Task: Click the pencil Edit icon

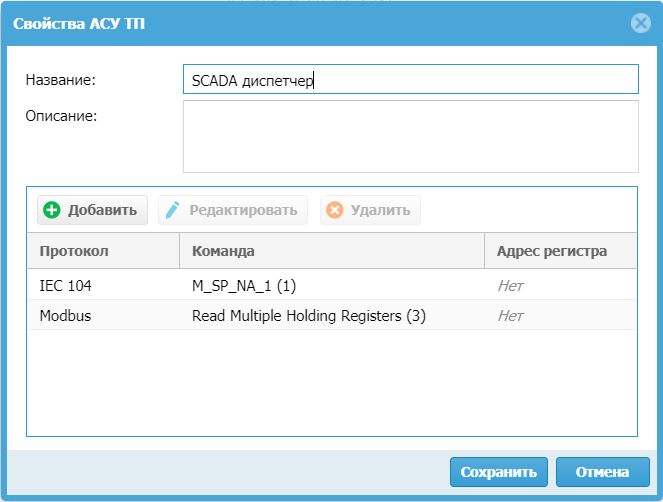Action: [173, 210]
